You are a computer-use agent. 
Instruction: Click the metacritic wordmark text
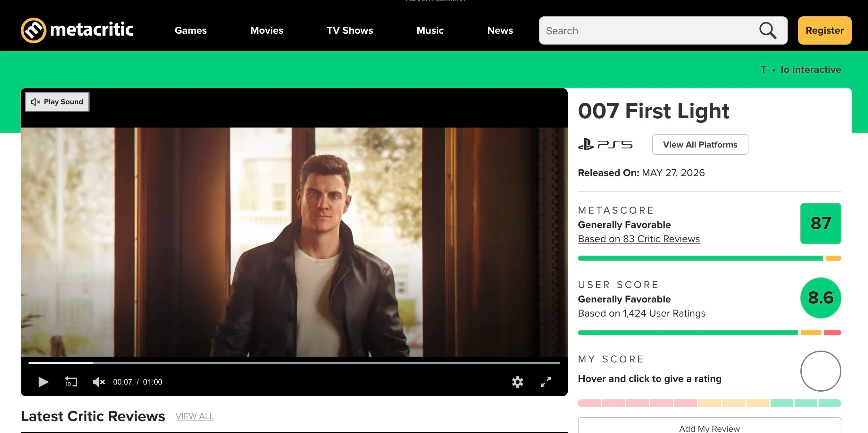[x=92, y=30]
